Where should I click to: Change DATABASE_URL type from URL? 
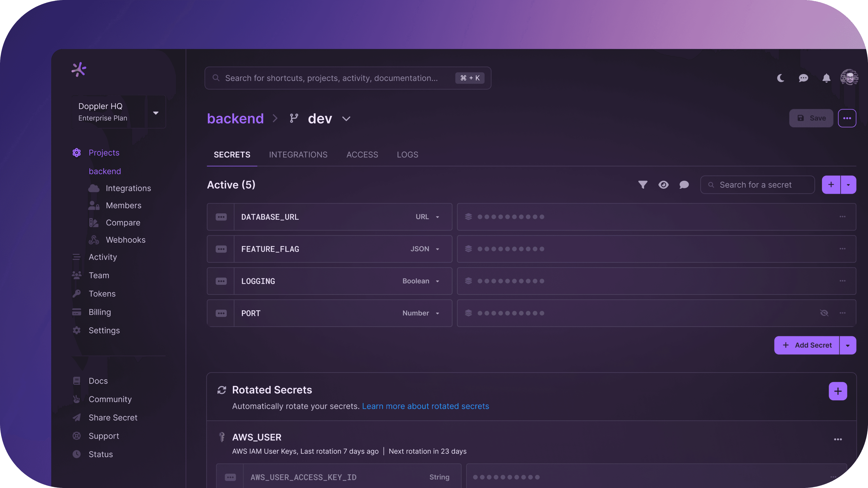pyautogui.click(x=427, y=217)
